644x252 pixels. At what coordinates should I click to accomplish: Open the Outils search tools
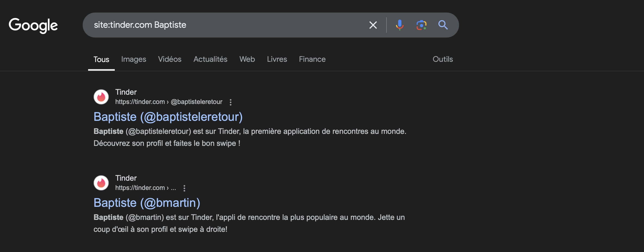tap(443, 59)
